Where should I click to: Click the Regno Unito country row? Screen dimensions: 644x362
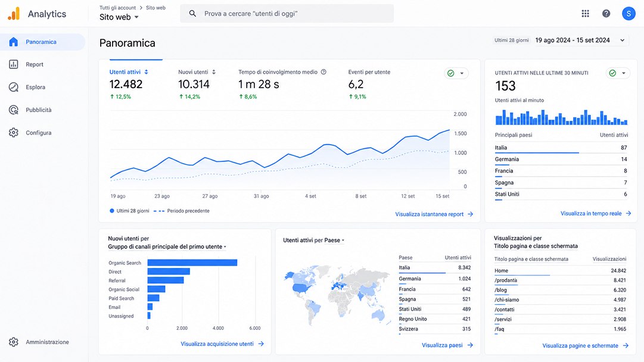pyautogui.click(x=434, y=319)
